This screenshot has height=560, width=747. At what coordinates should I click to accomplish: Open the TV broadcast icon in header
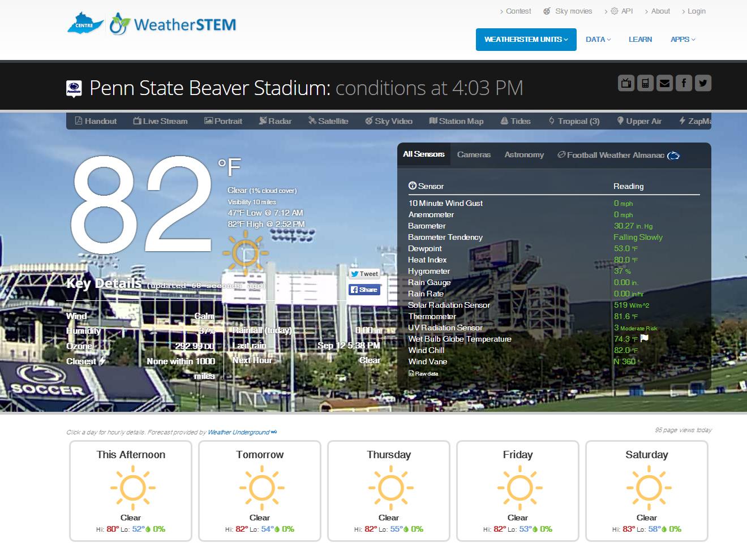click(x=626, y=83)
